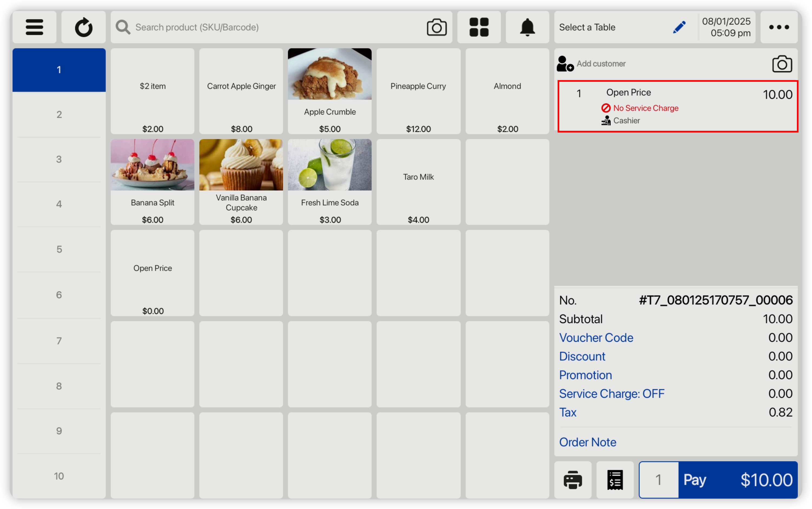Image resolution: width=812 pixels, height=509 pixels.
Task: Click Add customer text
Action: click(x=601, y=64)
